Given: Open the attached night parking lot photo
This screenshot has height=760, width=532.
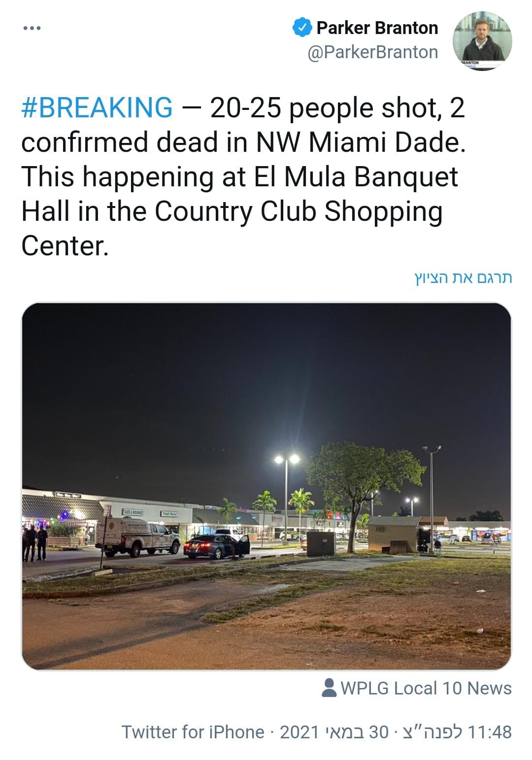Looking at the screenshot, I should 266,486.
